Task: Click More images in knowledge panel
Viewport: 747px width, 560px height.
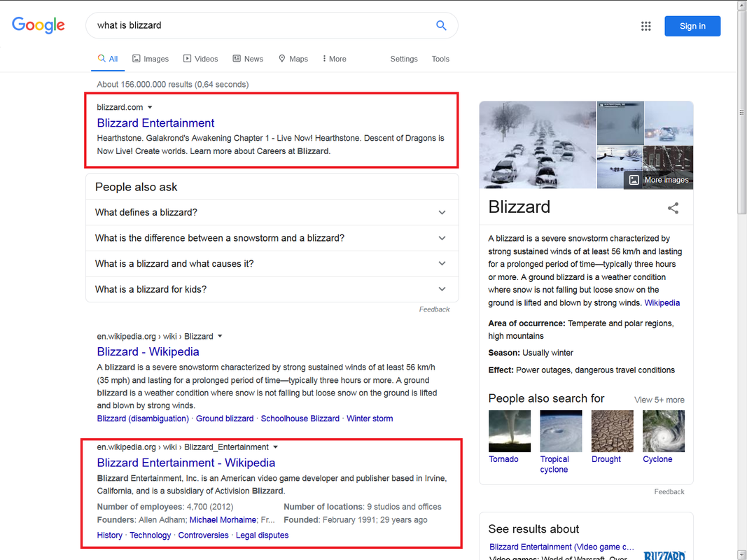Action: pyautogui.click(x=658, y=180)
